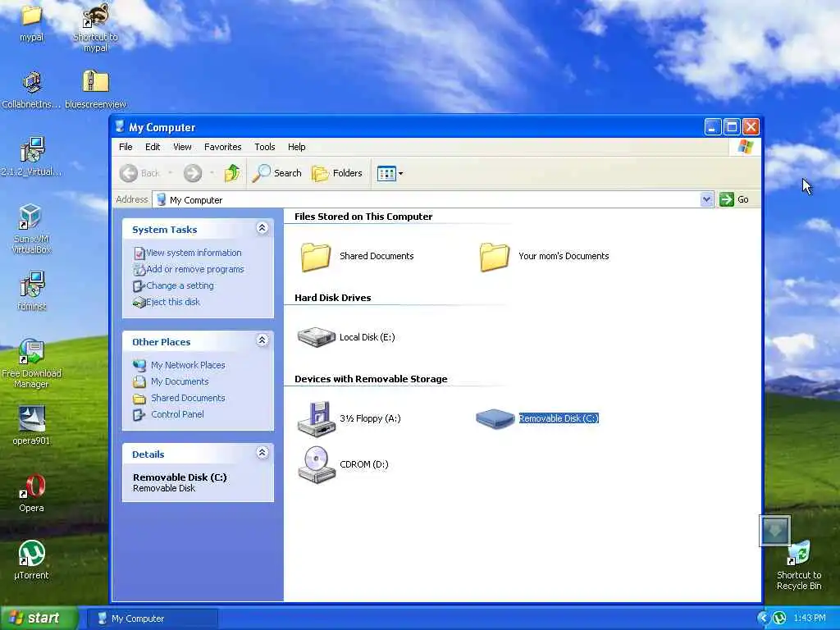The image size is (840, 630).
Task: Toggle the Folders pane
Action: (337, 173)
